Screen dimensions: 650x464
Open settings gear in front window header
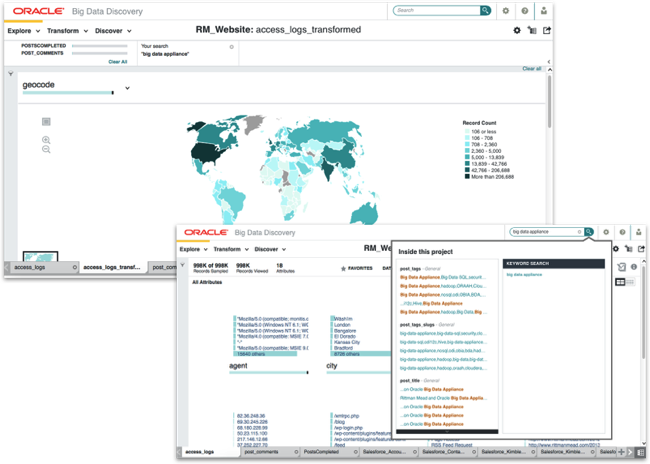click(x=606, y=232)
